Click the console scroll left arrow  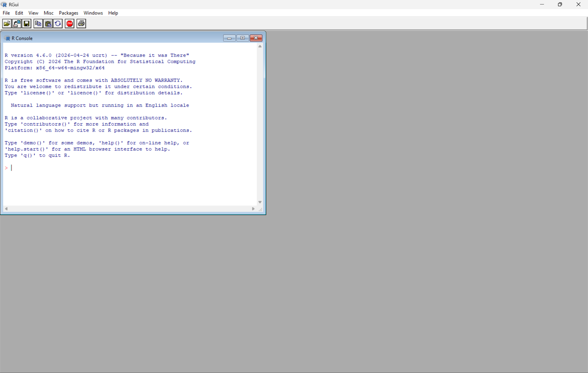[6, 209]
